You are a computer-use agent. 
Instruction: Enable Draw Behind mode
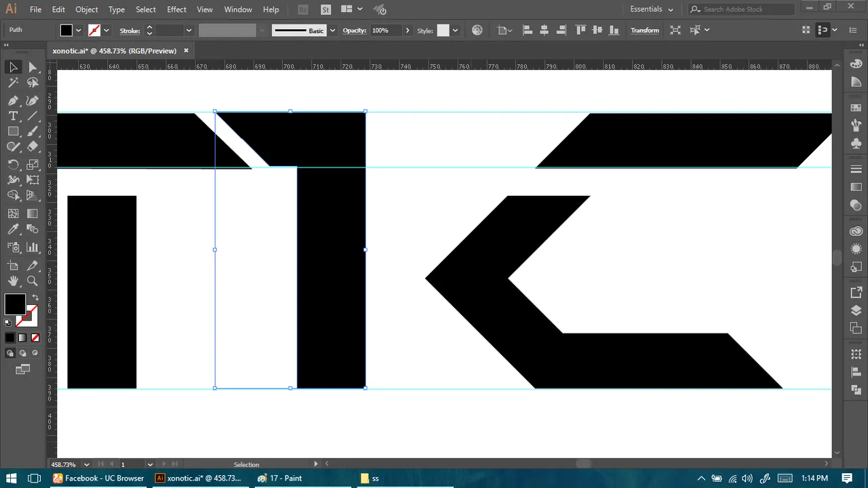(x=22, y=353)
